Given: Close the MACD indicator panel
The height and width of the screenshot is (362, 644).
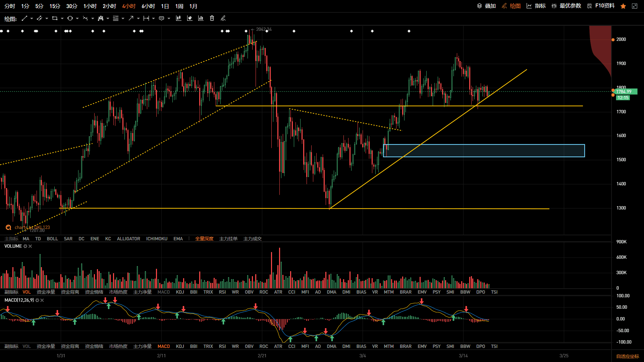Looking at the screenshot, I should click(42, 300).
